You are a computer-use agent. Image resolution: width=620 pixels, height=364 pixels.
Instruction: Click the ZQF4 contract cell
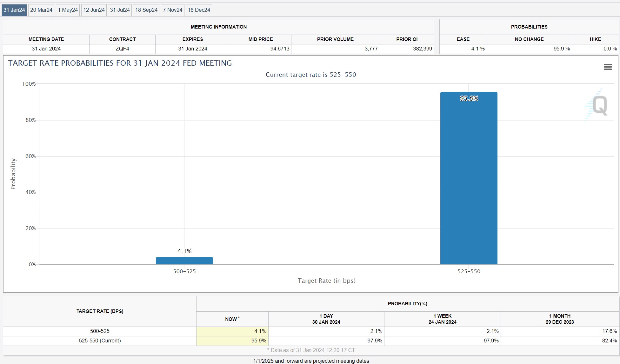click(122, 49)
